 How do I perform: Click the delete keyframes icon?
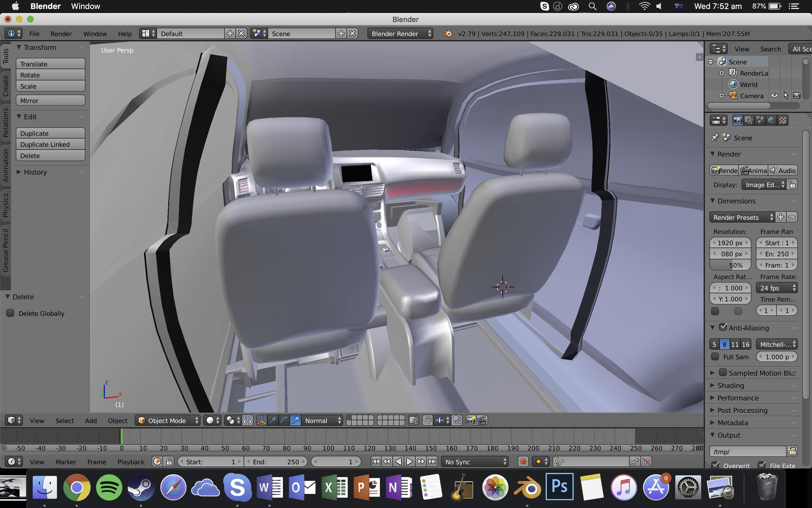tap(646, 462)
